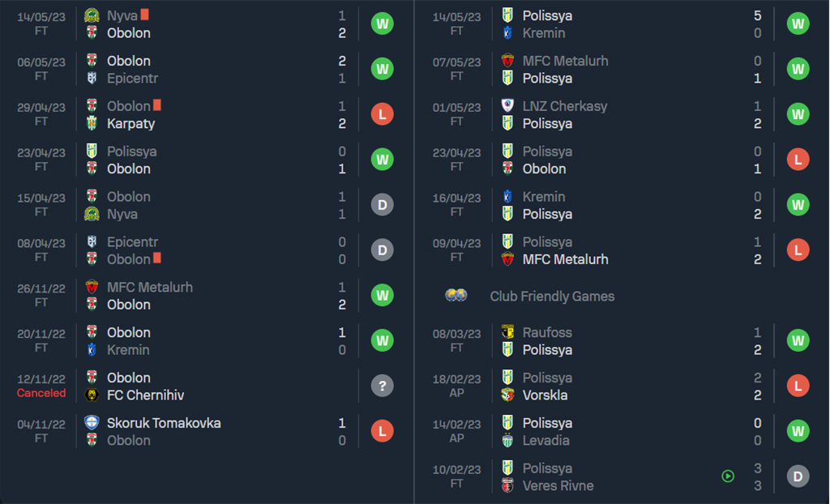Click the Vorskla team crest icon
Screen dimensions: 830x504
point(507,395)
